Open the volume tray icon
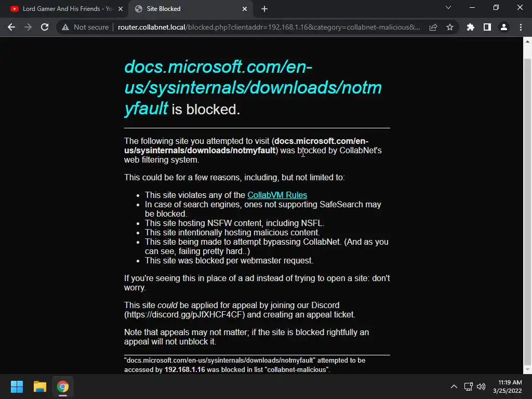This screenshot has height=399, width=532. point(481,387)
